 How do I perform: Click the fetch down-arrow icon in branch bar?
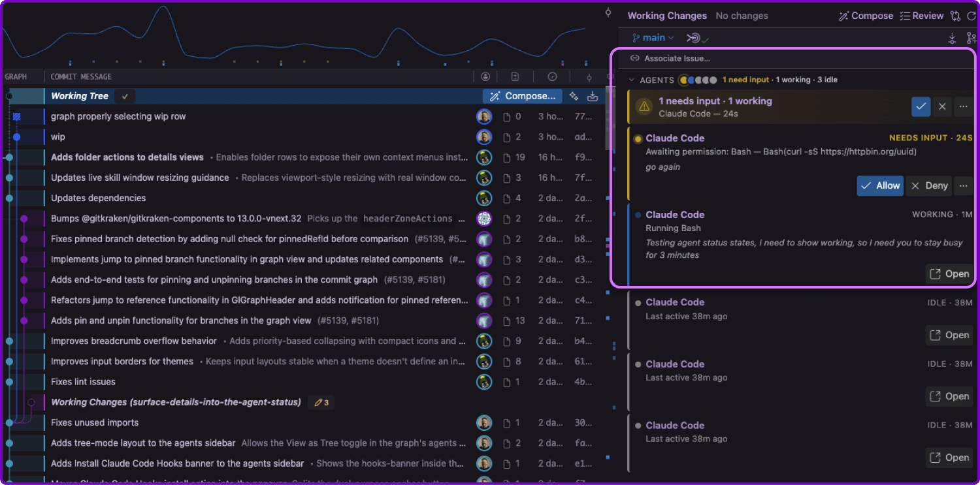tap(953, 38)
